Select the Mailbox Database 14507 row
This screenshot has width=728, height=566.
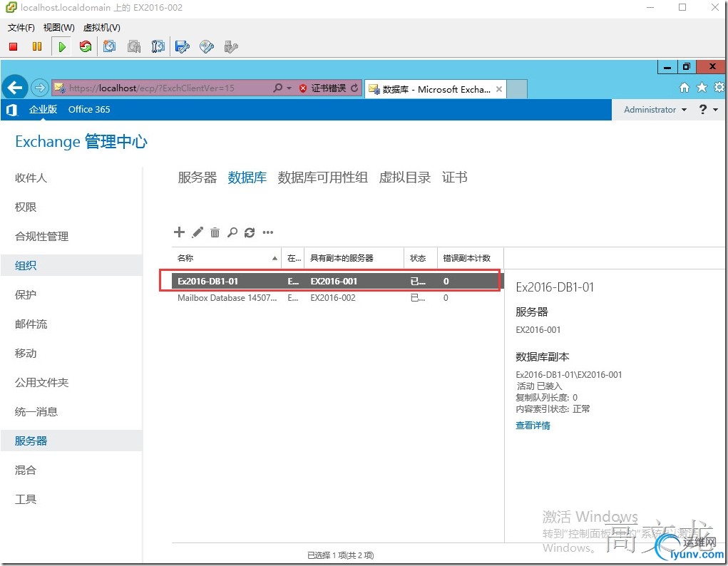pyautogui.click(x=337, y=298)
